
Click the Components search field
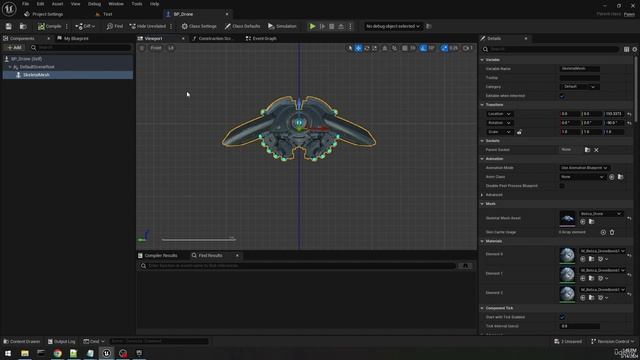(81, 48)
